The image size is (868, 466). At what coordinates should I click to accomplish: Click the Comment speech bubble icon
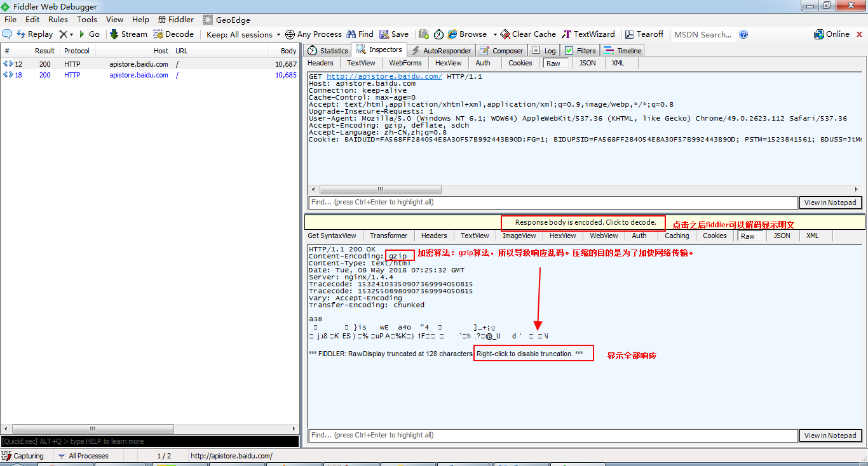[x=8, y=34]
